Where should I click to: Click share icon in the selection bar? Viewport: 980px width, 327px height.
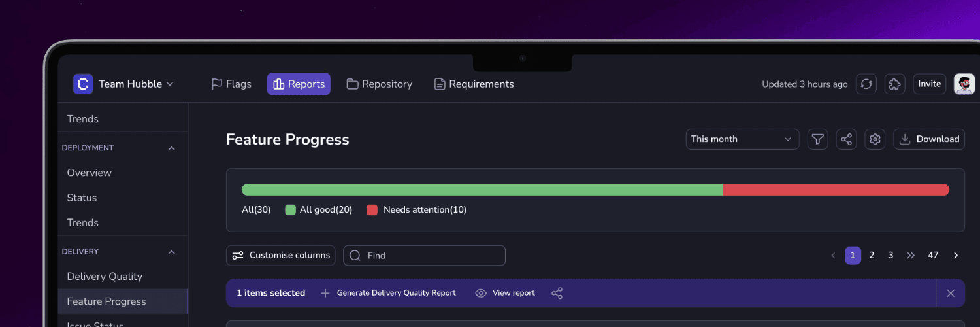coord(557,293)
